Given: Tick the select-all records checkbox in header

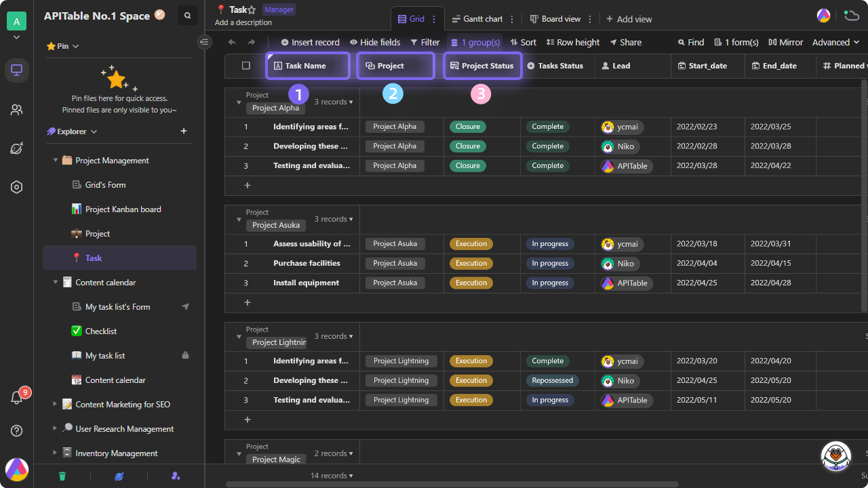Looking at the screenshot, I should (246, 66).
